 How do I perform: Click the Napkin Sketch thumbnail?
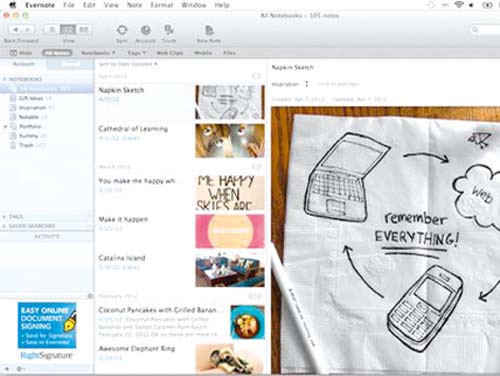point(230,102)
